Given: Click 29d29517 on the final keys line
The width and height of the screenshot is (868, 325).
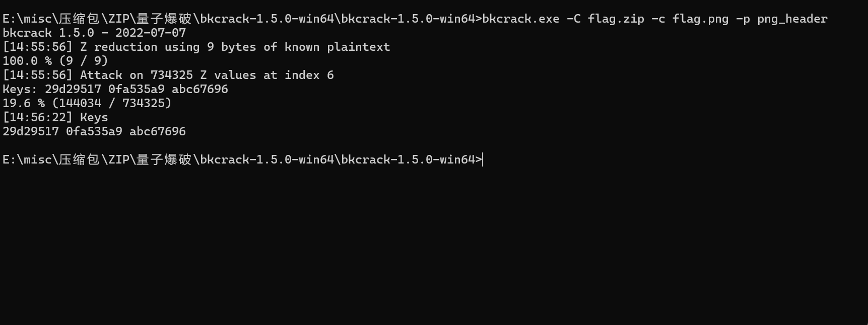Looking at the screenshot, I should pyautogui.click(x=31, y=131).
